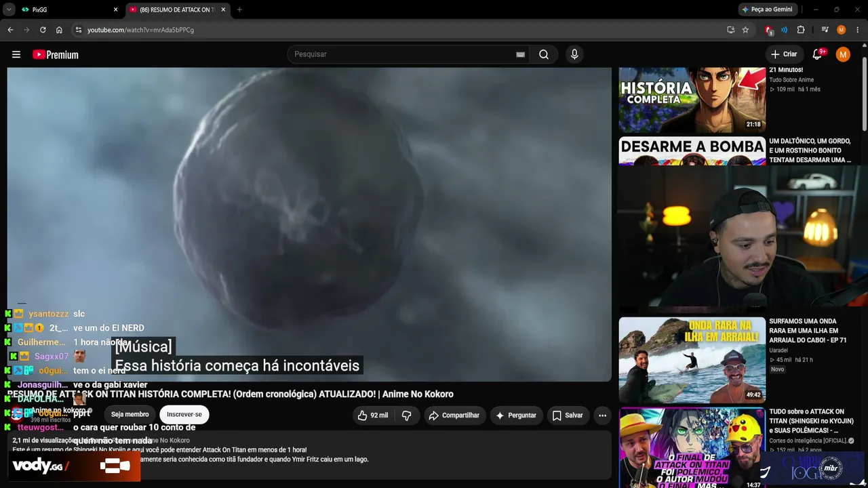Click the search magnifier button

[x=544, y=54]
